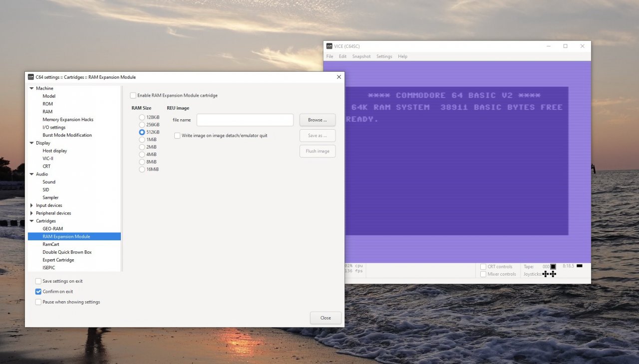Open the Settings menu in VICE
This screenshot has width=639, height=364.
[384, 56]
